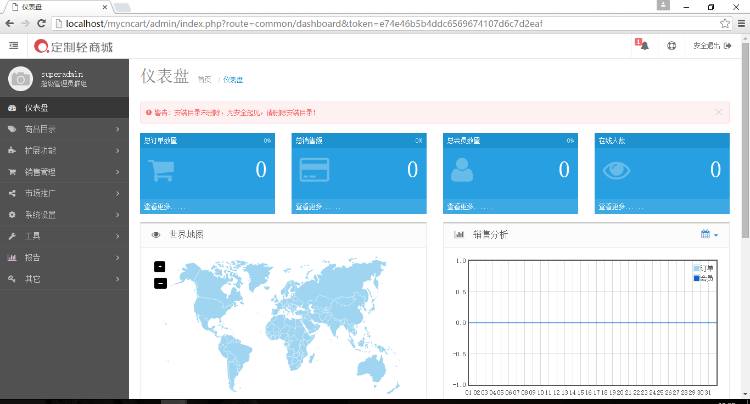This screenshot has height=404, width=750.
Task: Click the 定制轻商城 logo
Action: [74, 46]
